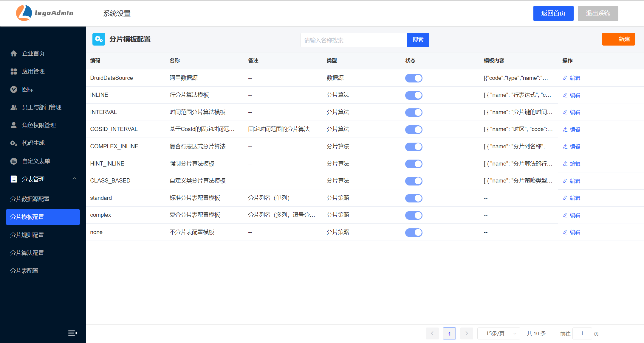Click the 企业首页 home icon
644x343 pixels.
coord(14,53)
